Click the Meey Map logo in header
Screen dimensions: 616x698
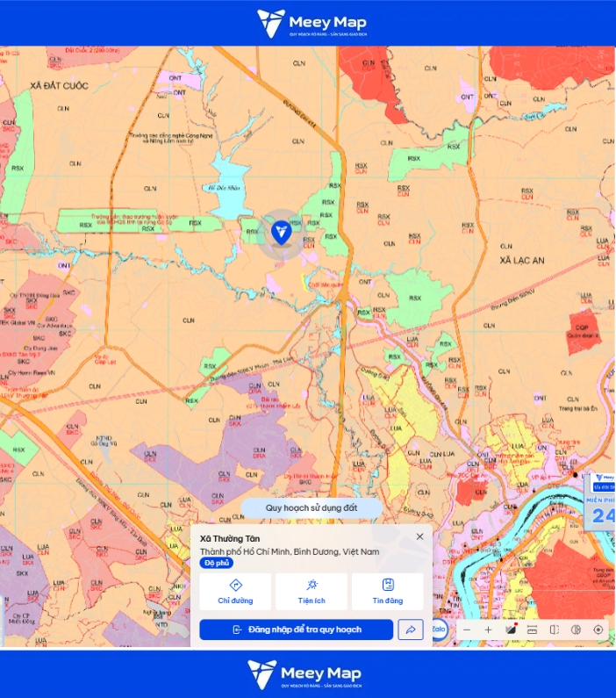click(312, 23)
